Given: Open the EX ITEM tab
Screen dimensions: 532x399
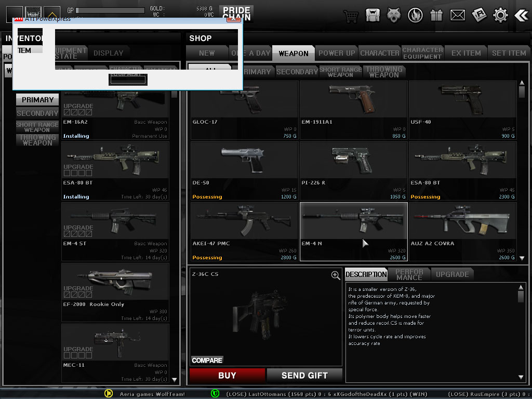Looking at the screenshot, I should tap(466, 53).
